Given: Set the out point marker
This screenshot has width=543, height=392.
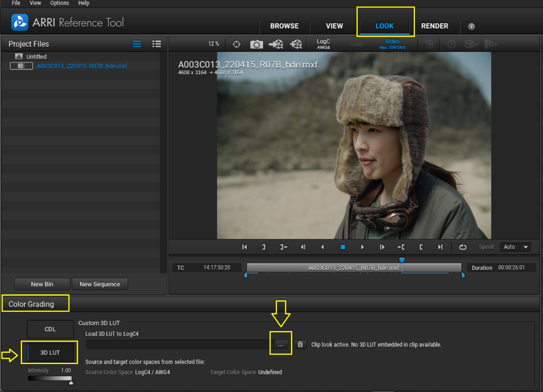Looking at the screenshot, I should point(263,247).
